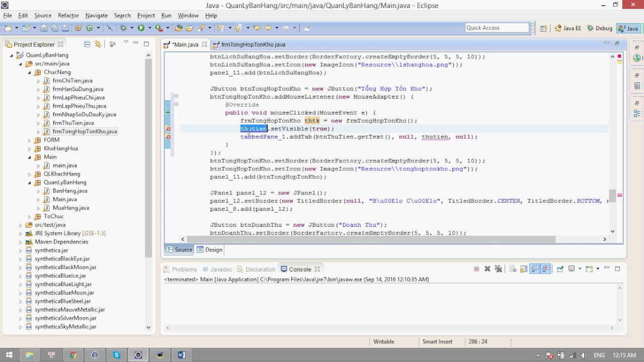Switch to frmTongHopTonKho.java editor tab
This screenshot has width=644, height=362.
(x=249, y=45)
